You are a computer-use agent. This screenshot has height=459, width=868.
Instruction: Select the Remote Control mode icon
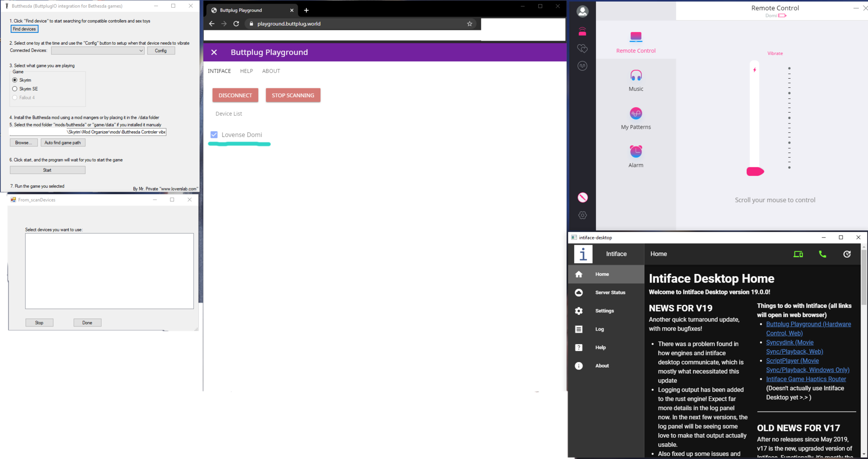click(x=636, y=37)
